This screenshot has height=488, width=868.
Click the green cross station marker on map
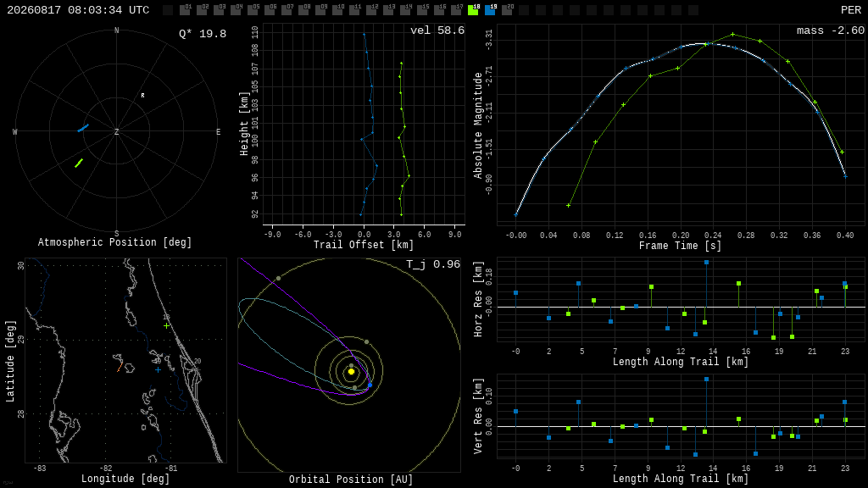(x=167, y=326)
